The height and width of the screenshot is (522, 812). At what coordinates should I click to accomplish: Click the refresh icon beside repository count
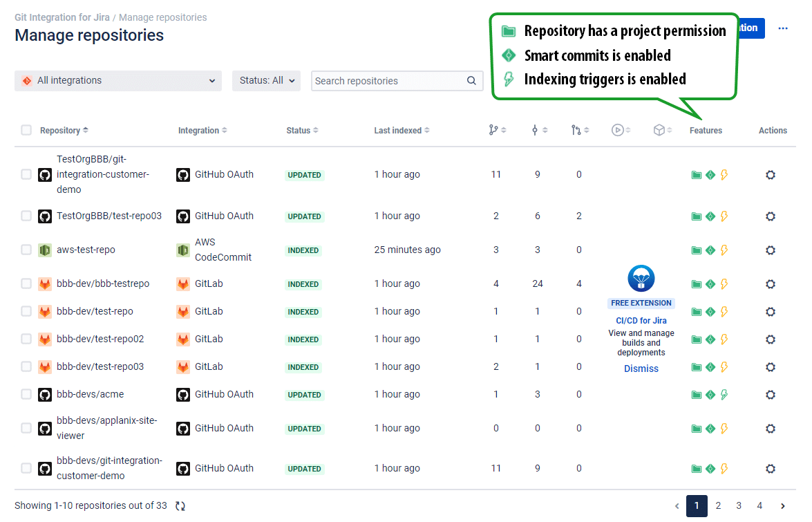180,506
